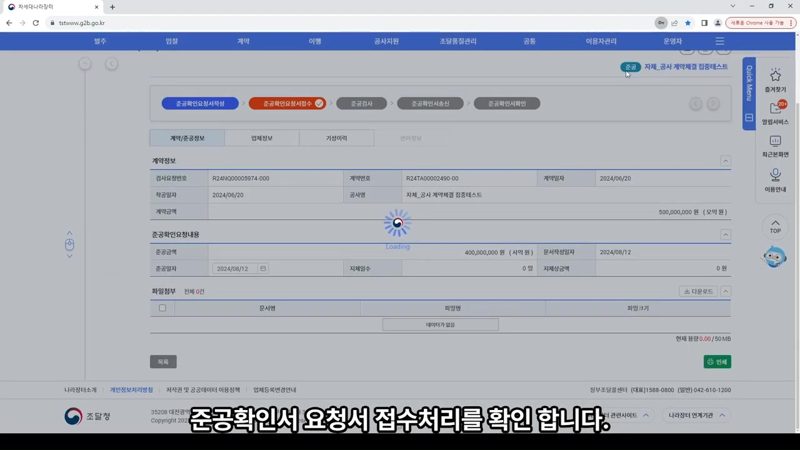The height and width of the screenshot is (450, 800).
Task: Click the TOP scroll-up button
Action: pyautogui.click(x=775, y=227)
